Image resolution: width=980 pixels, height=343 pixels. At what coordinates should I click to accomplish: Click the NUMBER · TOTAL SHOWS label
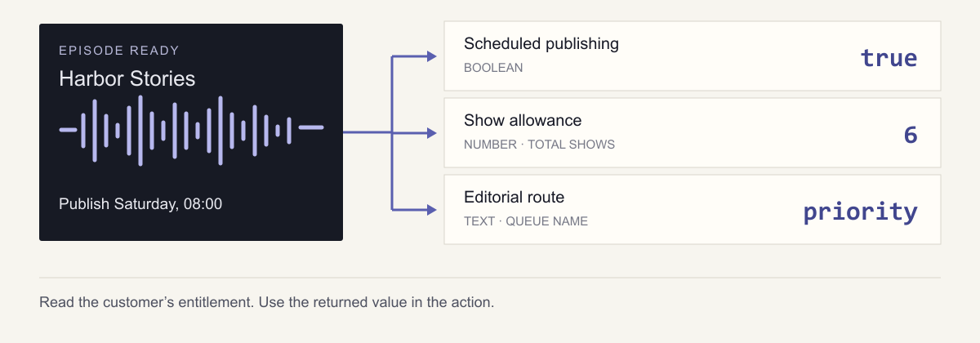coord(539,145)
